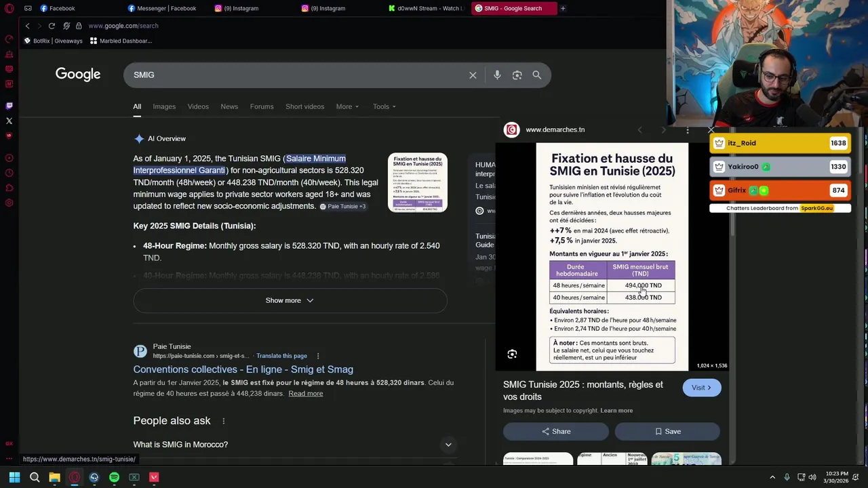Click the Share button in image panel

click(556, 432)
